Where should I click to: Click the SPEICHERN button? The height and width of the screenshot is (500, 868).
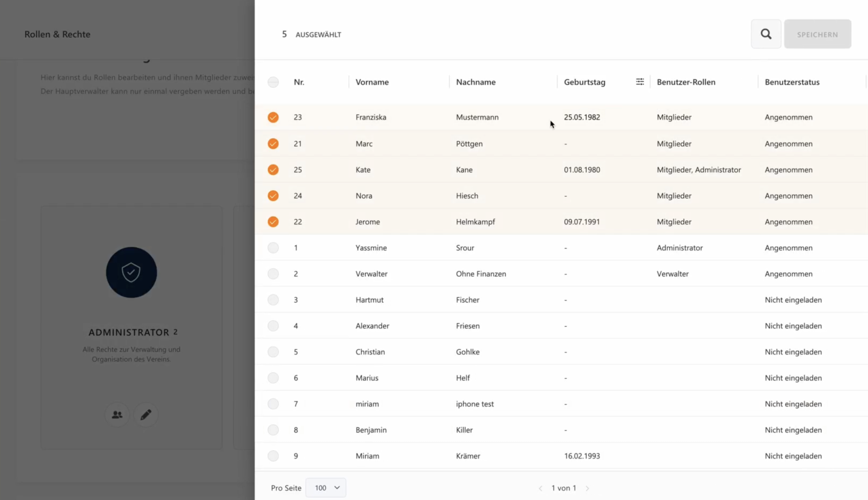(818, 34)
